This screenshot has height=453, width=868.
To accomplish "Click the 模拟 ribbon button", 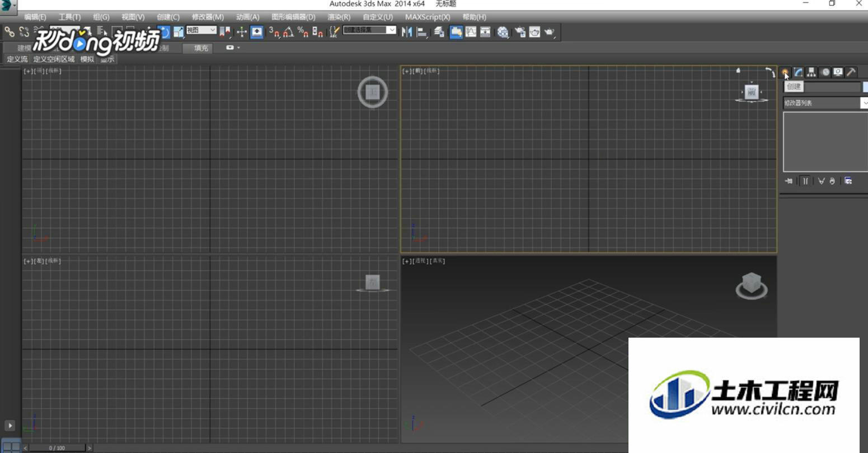I will coord(87,59).
